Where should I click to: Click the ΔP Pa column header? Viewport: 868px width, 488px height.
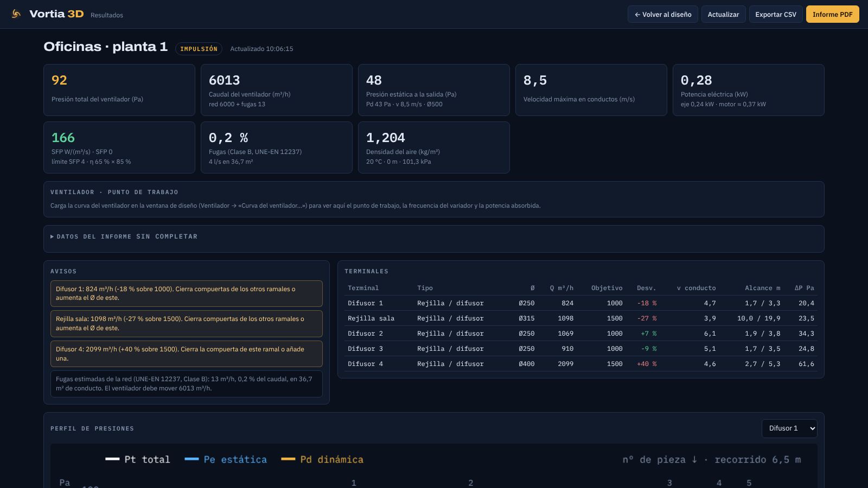(x=805, y=288)
